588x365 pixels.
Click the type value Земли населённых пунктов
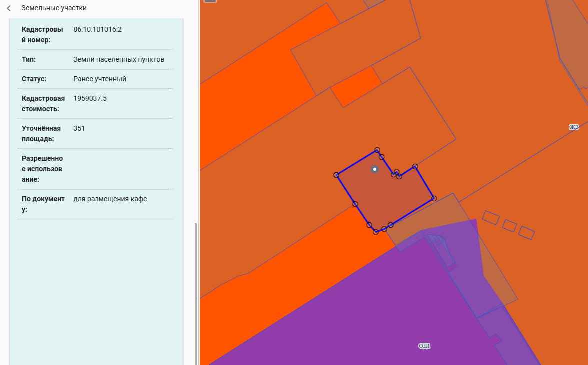pos(119,59)
